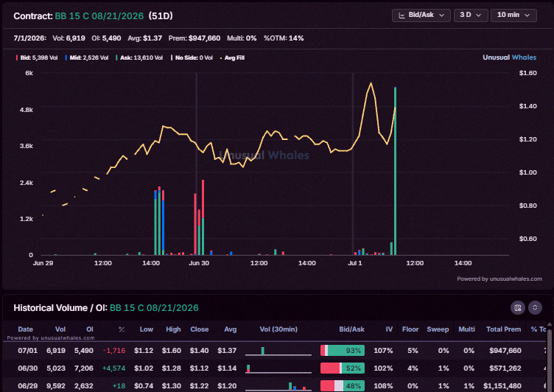Click the contract ticker link beside 'Contract:'

tap(99, 16)
